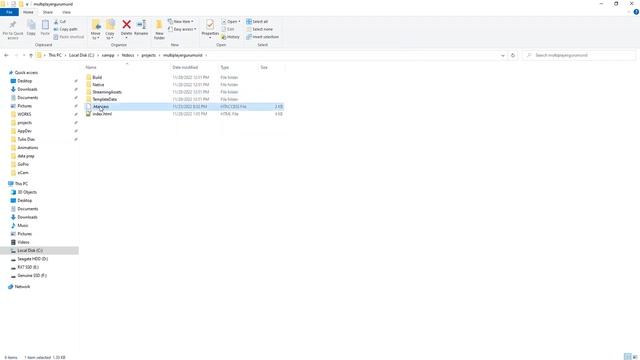Click inside the Search multiplayergurumunid box
Viewport: 640px width, 360px height.
[x=579, y=55]
